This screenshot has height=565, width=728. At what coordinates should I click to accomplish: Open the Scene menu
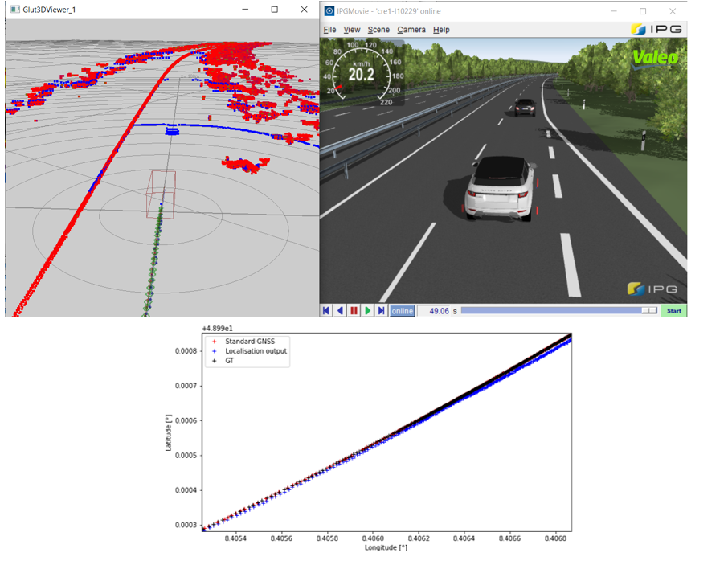(x=376, y=29)
